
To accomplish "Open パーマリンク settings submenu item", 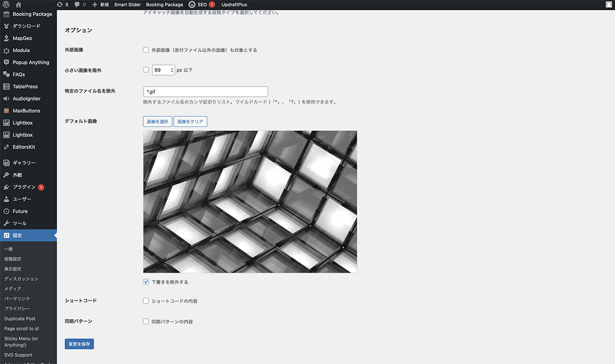I will (17, 298).
